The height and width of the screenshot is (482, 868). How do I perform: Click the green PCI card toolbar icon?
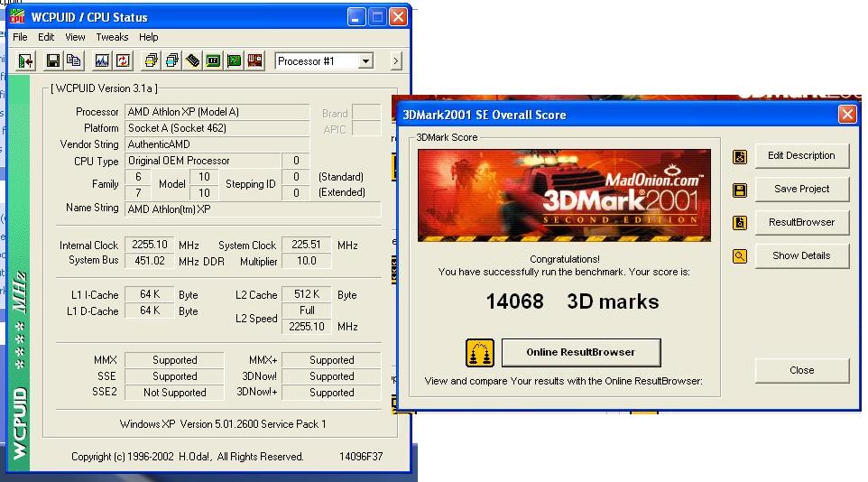pos(235,61)
